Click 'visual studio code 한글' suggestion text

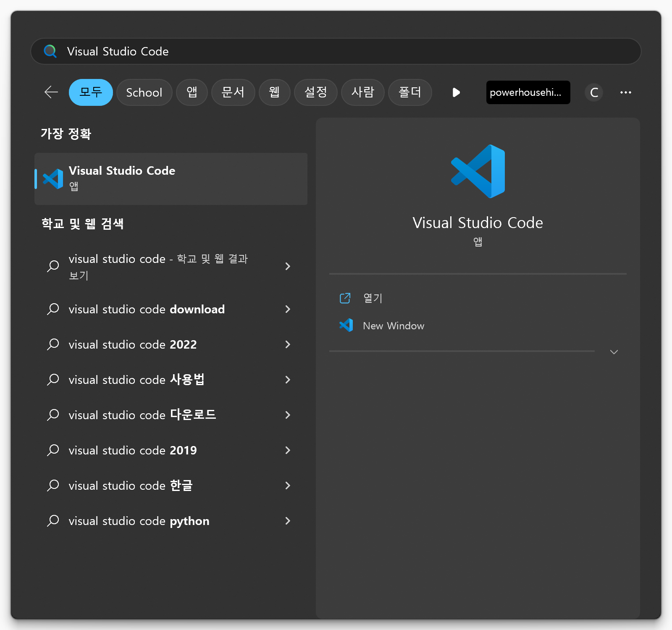[x=131, y=486]
